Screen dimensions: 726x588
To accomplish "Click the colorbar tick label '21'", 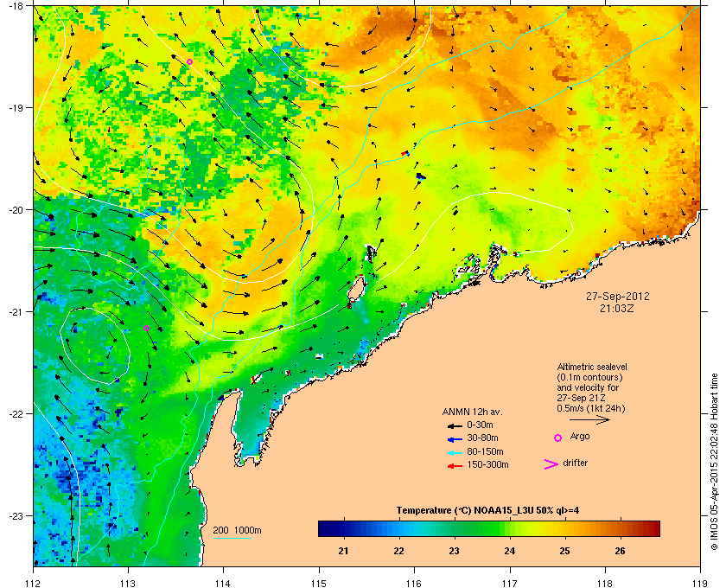I will pyautogui.click(x=343, y=551).
